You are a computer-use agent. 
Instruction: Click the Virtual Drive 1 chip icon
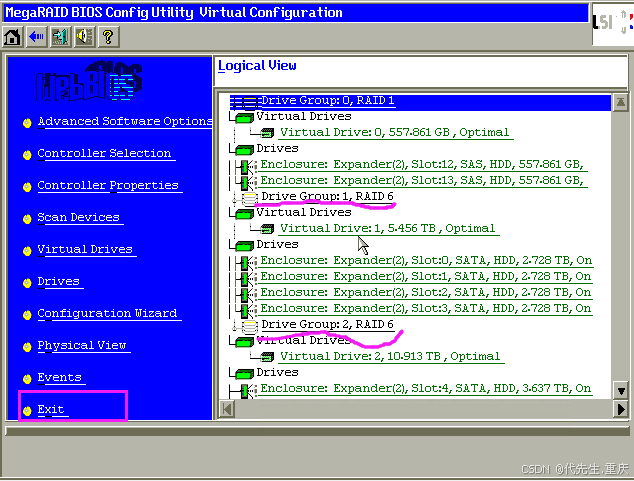267,229
